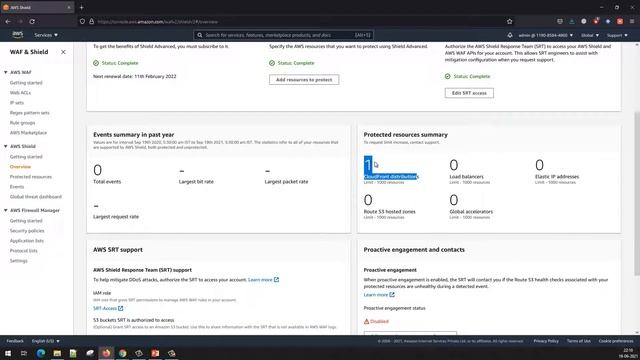This screenshot has width=640, height=360.
Task: Click the Elastic IP addresses label
Action: 557,177
